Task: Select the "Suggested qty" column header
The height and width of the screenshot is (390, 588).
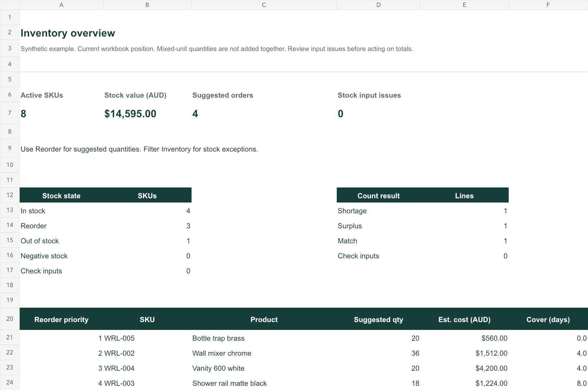Action: pyautogui.click(x=379, y=319)
